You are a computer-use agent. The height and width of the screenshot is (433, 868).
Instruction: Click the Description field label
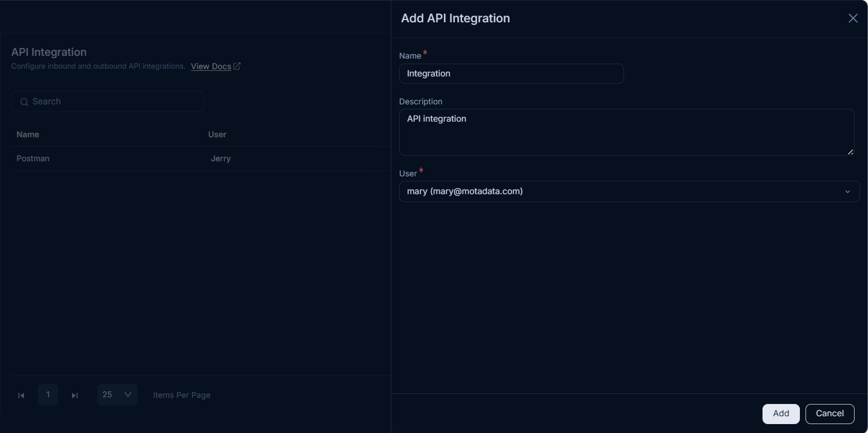click(x=421, y=102)
